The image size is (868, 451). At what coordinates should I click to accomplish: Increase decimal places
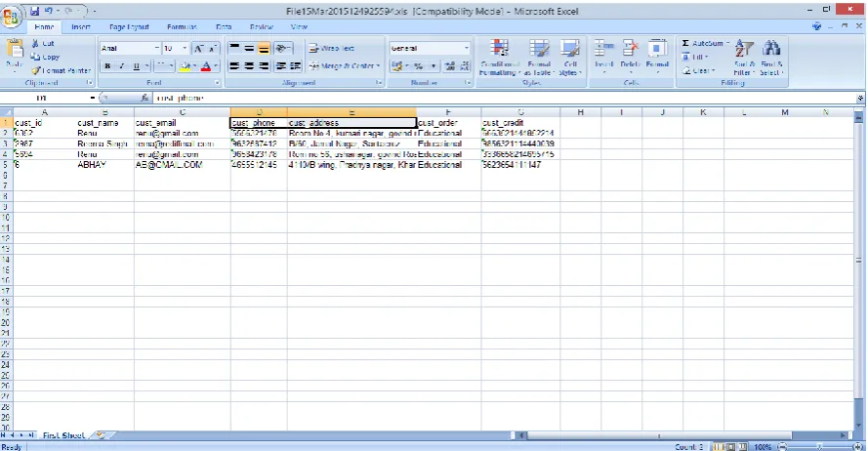[449, 66]
